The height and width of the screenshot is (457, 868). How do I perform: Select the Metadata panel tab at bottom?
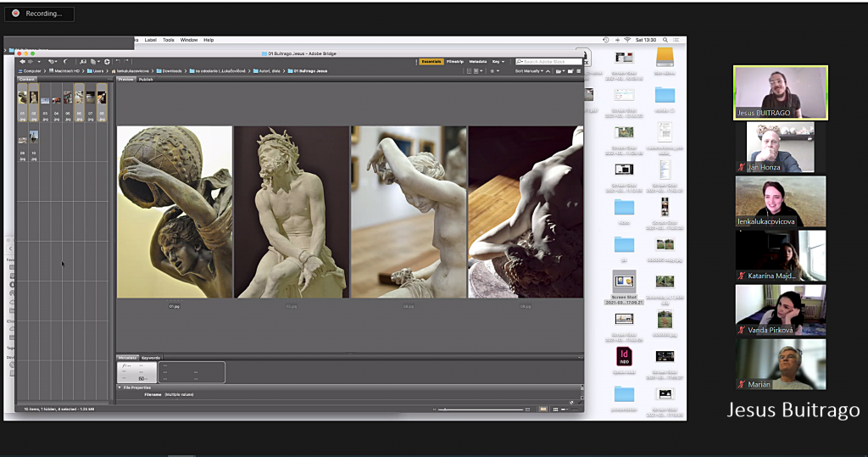point(127,358)
